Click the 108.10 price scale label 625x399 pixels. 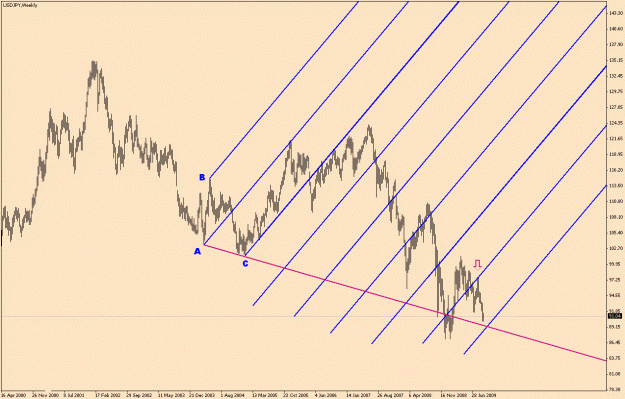(616, 217)
